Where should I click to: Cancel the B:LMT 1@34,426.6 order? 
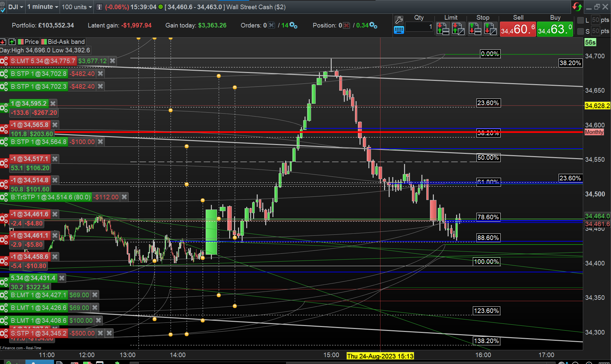95,308
